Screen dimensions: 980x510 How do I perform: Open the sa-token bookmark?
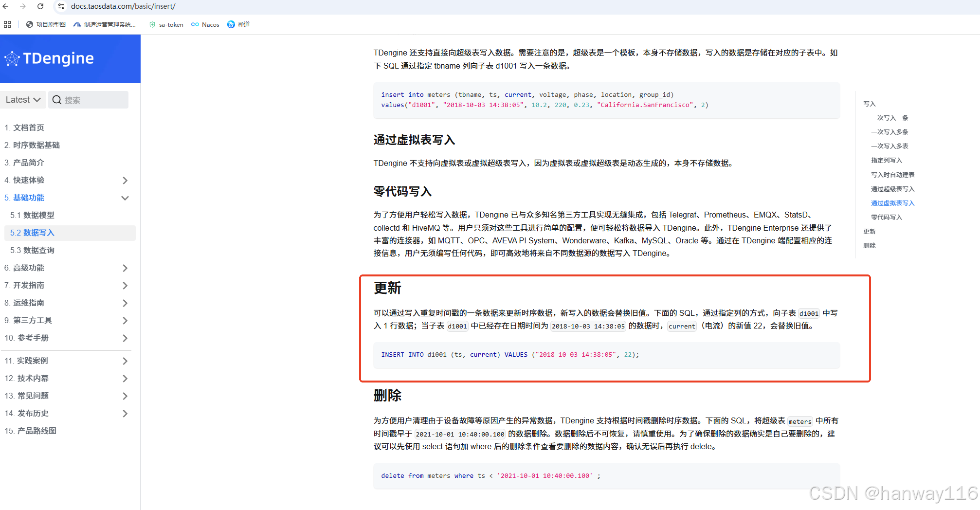(166, 24)
